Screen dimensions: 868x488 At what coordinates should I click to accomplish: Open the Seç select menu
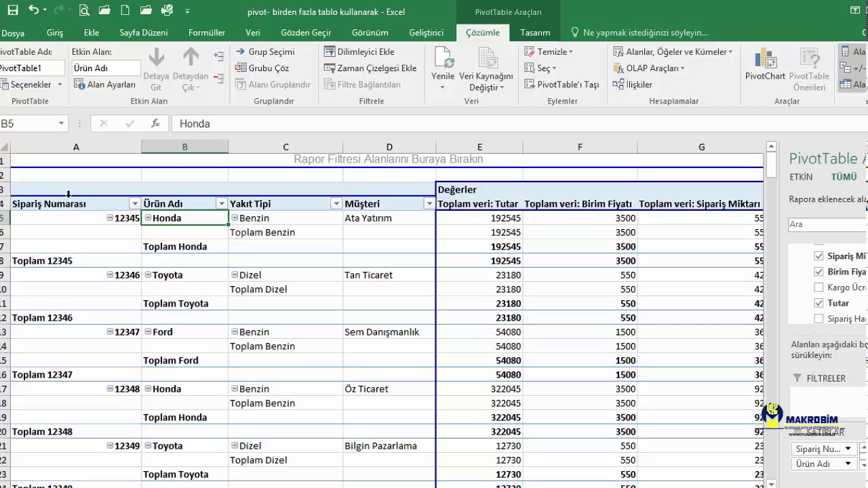coord(540,68)
